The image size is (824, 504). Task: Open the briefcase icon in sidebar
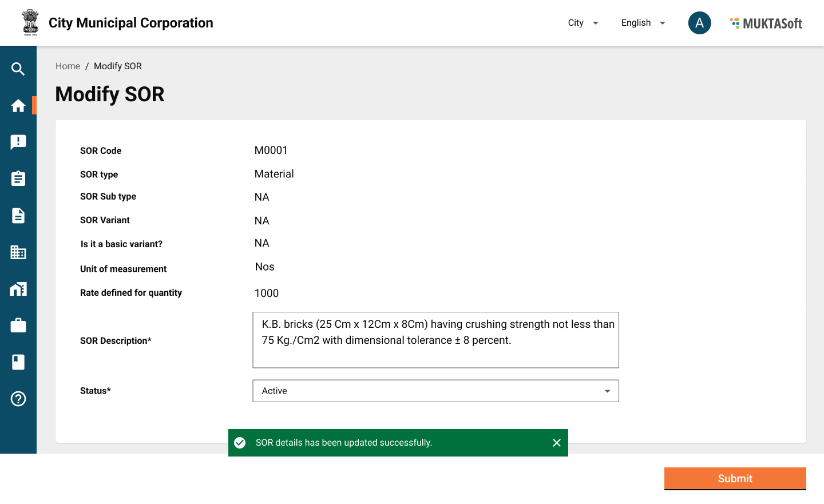tap(18, 326)
